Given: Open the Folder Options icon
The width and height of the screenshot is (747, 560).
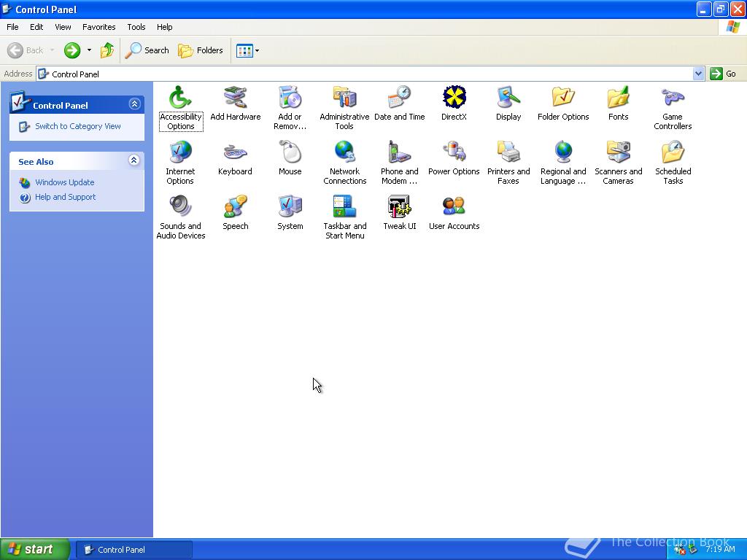Looking at the screenshot, I should pos(563,104).
